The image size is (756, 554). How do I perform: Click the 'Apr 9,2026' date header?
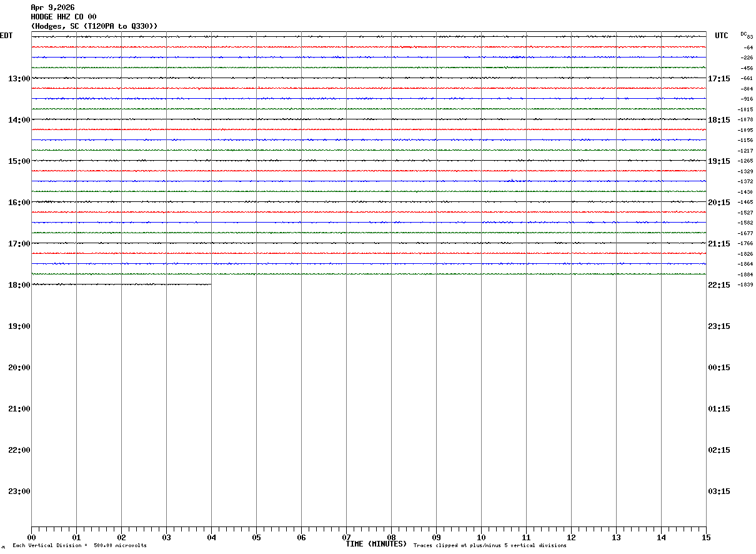(52, 8)
